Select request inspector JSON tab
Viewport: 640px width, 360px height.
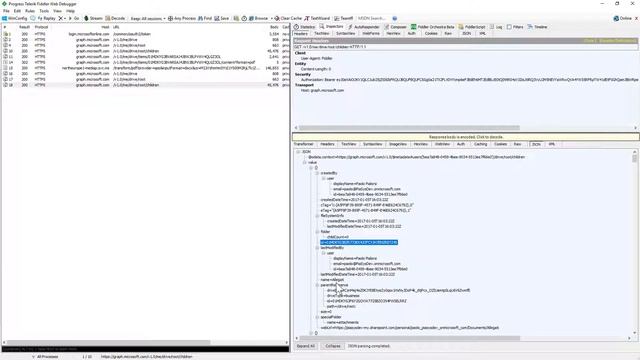point(466,33)
